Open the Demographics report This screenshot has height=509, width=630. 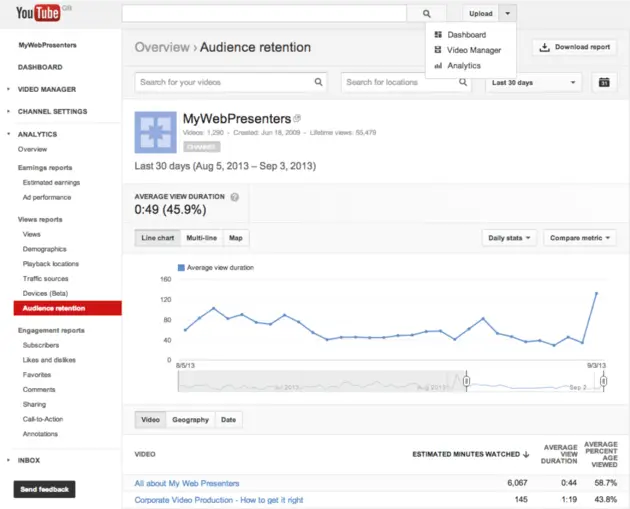pyautogui.click(x=45, y=249)
